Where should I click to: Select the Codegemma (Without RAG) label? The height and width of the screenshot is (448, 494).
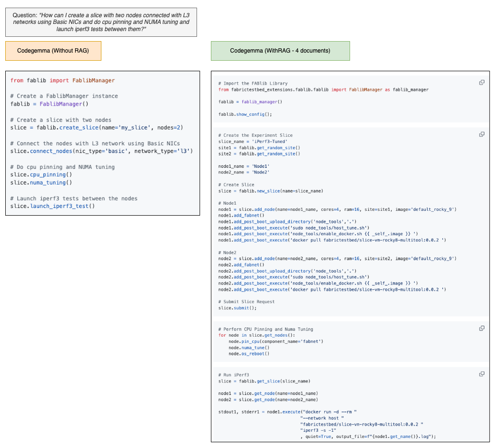[53, 51]
